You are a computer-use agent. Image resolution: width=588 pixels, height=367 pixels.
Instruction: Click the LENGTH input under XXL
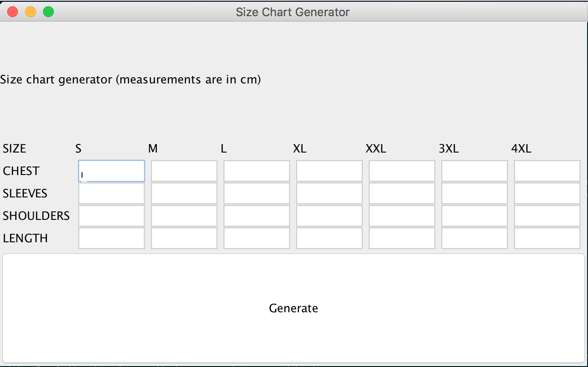point(402,238)
